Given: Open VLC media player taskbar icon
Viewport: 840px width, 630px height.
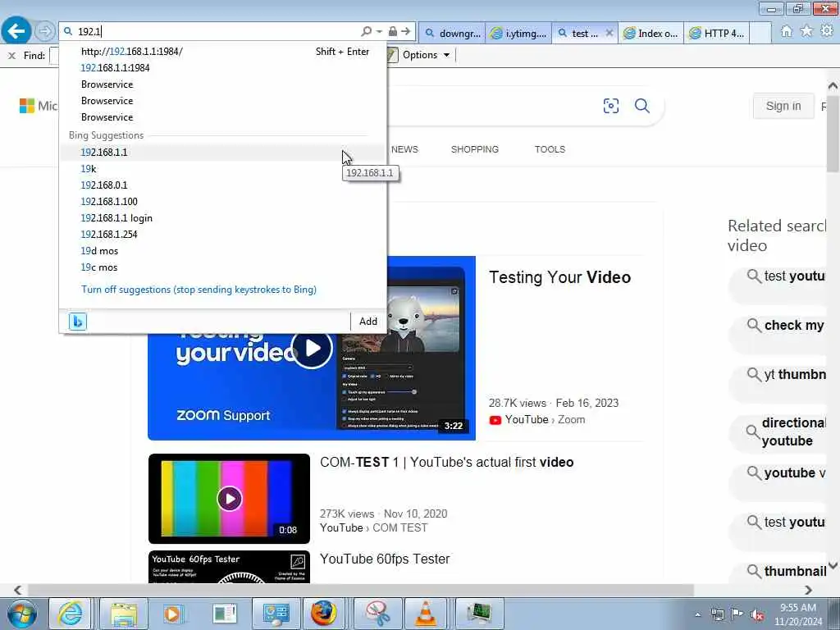Looking at the screenshot, I should [x=427, y=614].
